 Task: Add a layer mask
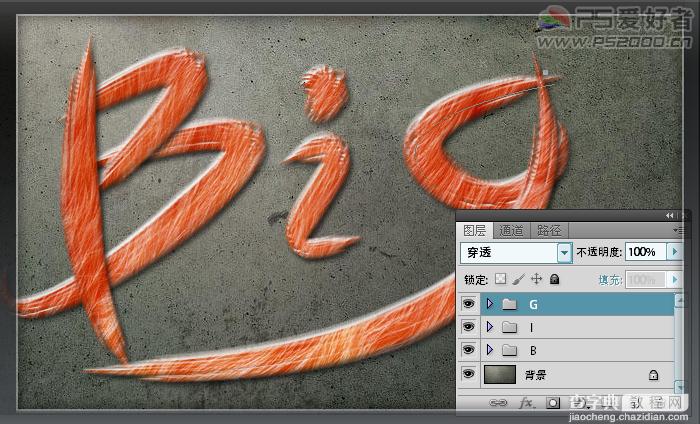pos(553,403)
